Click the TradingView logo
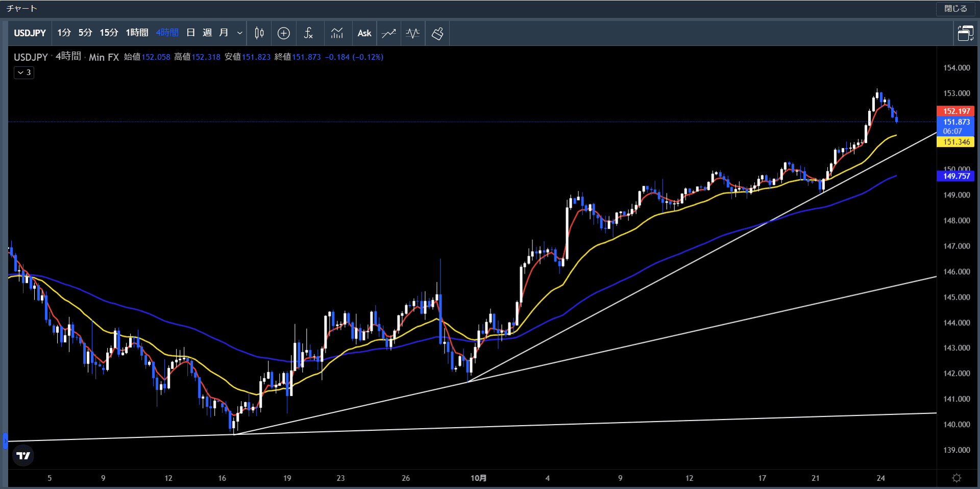Image resolution: width=980 pixels, height=489 pixels. (23, 455)
